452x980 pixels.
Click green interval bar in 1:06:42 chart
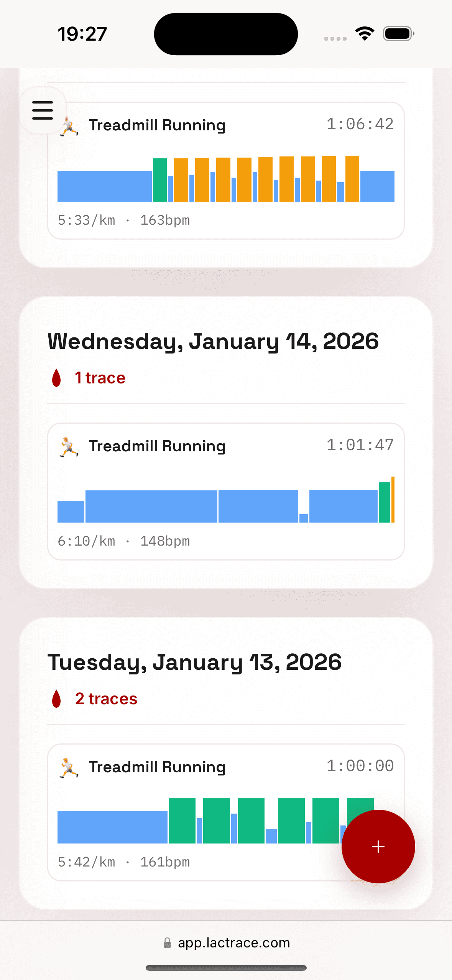point(160,180)
